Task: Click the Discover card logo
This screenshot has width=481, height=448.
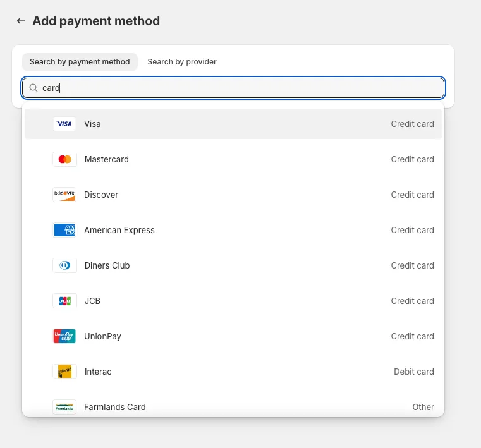Action: [64, 195]
